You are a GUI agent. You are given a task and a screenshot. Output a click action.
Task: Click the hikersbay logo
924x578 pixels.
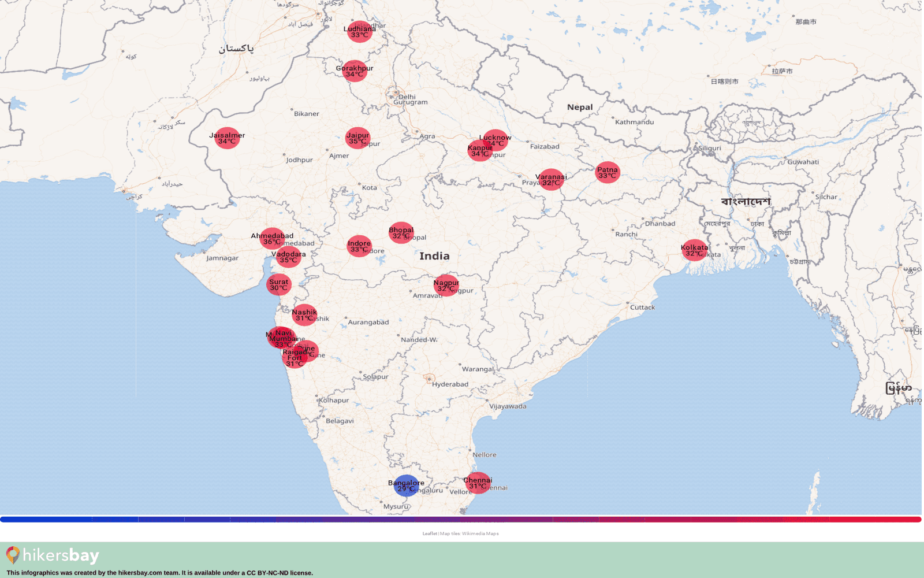coord(53,555)
